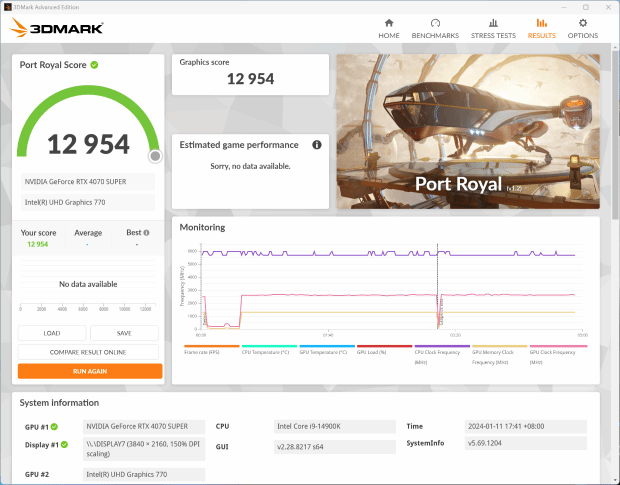Click the Port Royal benchmark thumbnail
This screenshot has width=620, height=485.
point(468,131)
